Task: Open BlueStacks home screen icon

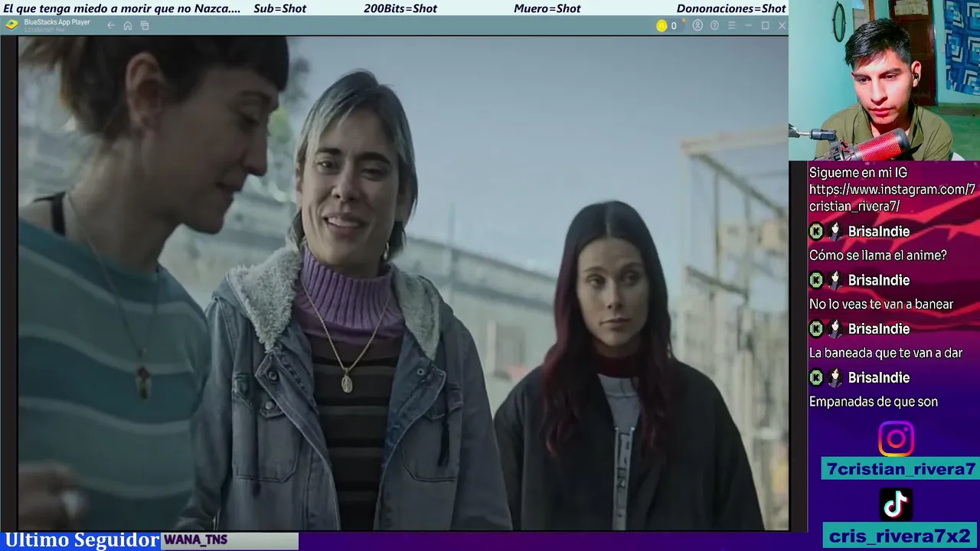Action: pyautogui.click(x=128, y=25)
